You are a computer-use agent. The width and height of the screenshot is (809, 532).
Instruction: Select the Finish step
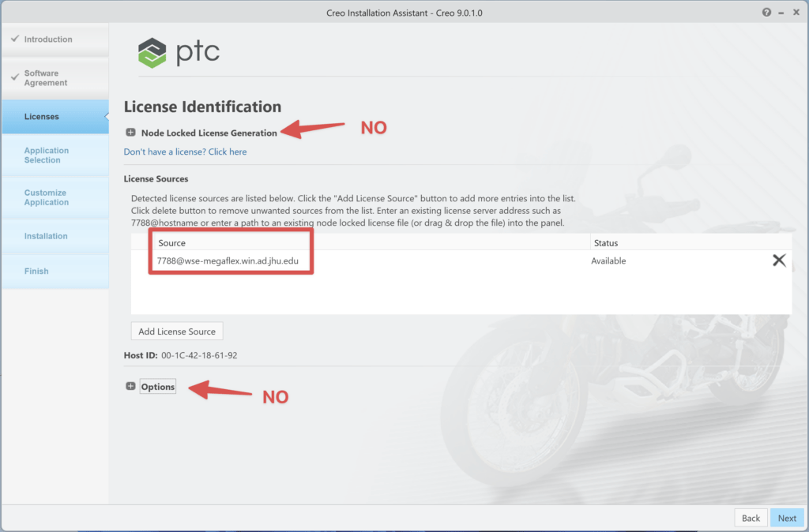click(x=36, y=271)
